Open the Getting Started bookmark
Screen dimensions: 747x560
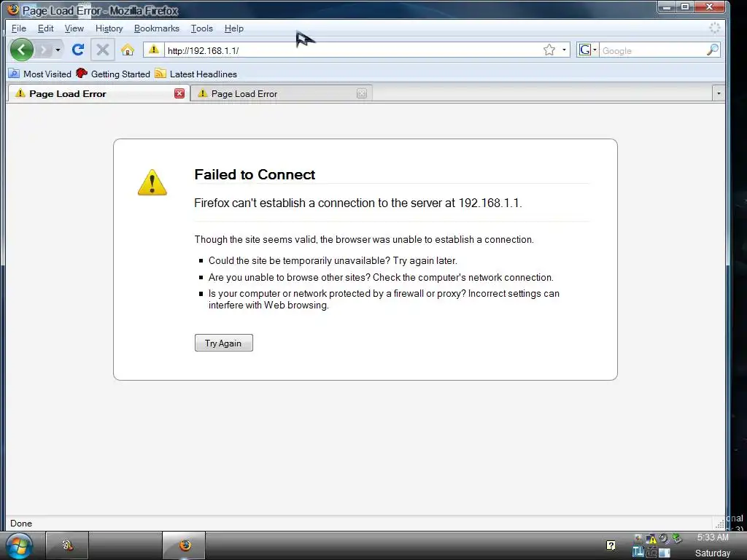113,74
